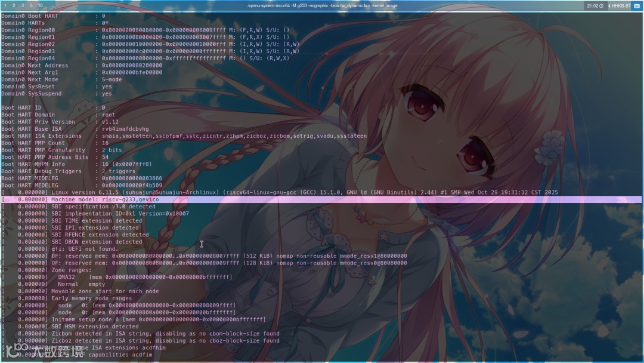Click the DMA32 memory range line
This screenshot has width=644, height=363.
tap(117, 277)
